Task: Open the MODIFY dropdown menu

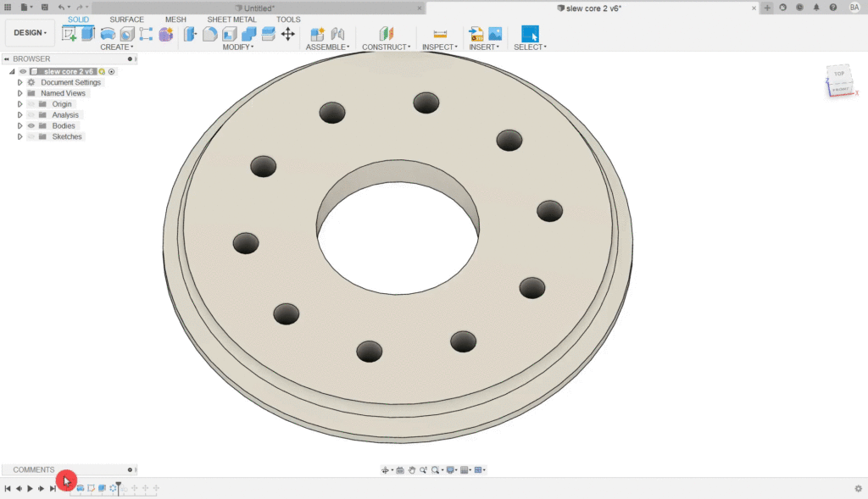Action: coord(238,47)
